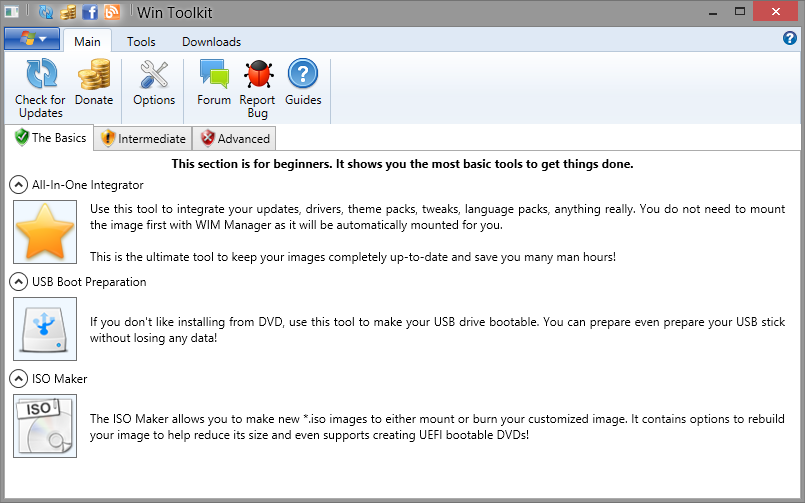Open Options tools icon
This screenshot has width=805, height=503.
[x=154, y=75]
